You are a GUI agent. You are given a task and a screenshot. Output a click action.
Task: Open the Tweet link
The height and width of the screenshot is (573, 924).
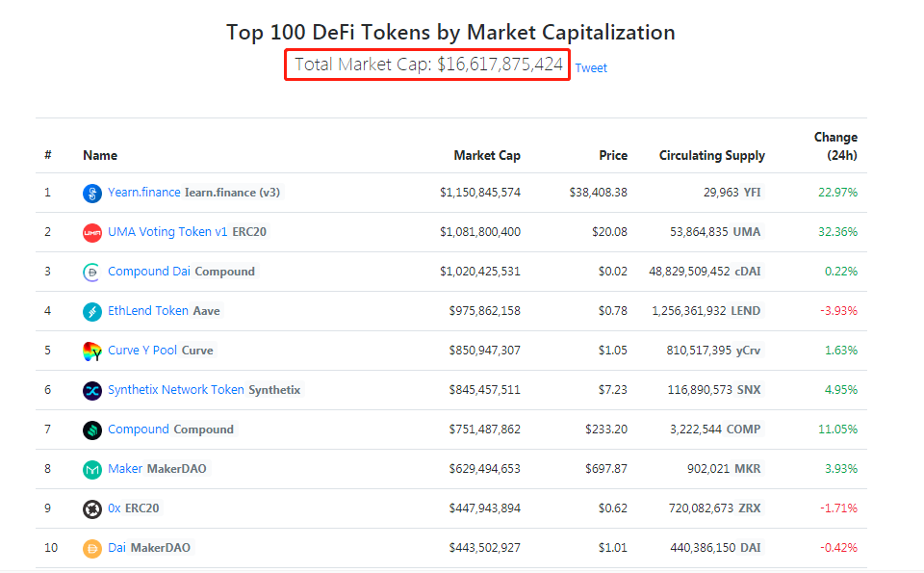coord(591,67)
